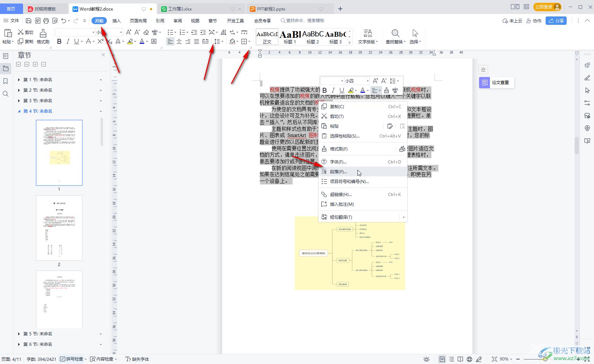Apply justify alignment in the ribbon
594x364 pixels.
(196, 41)
